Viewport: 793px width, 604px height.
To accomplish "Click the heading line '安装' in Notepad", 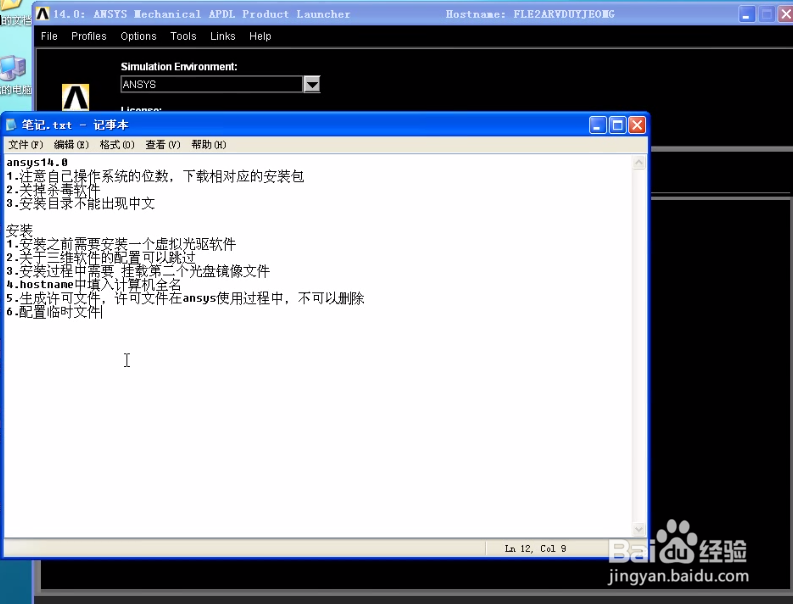I will 19,231.
